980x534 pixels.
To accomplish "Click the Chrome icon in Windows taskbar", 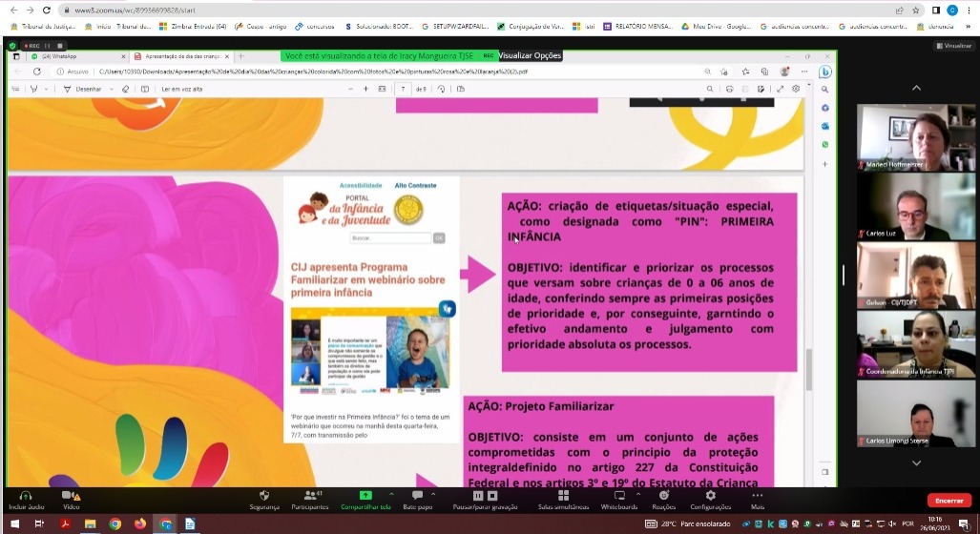I will [x=115, y=524].
